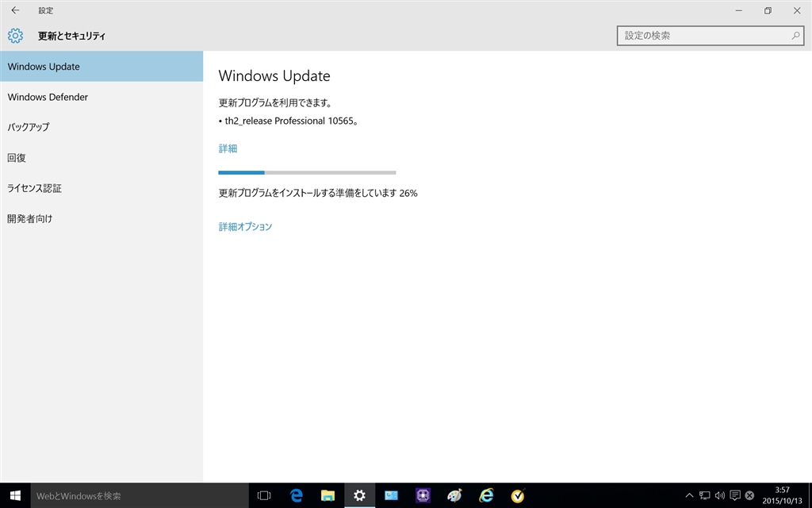Click the Settings gear in the taskbar

(x=359, y=495)
